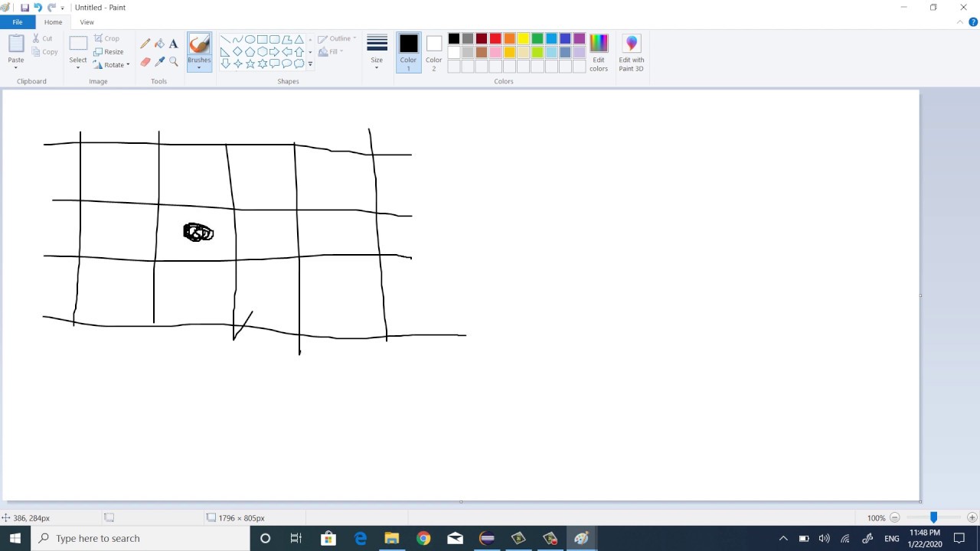Open Google Chrome from taskbar
980x551 pixels.
point(423,538)
